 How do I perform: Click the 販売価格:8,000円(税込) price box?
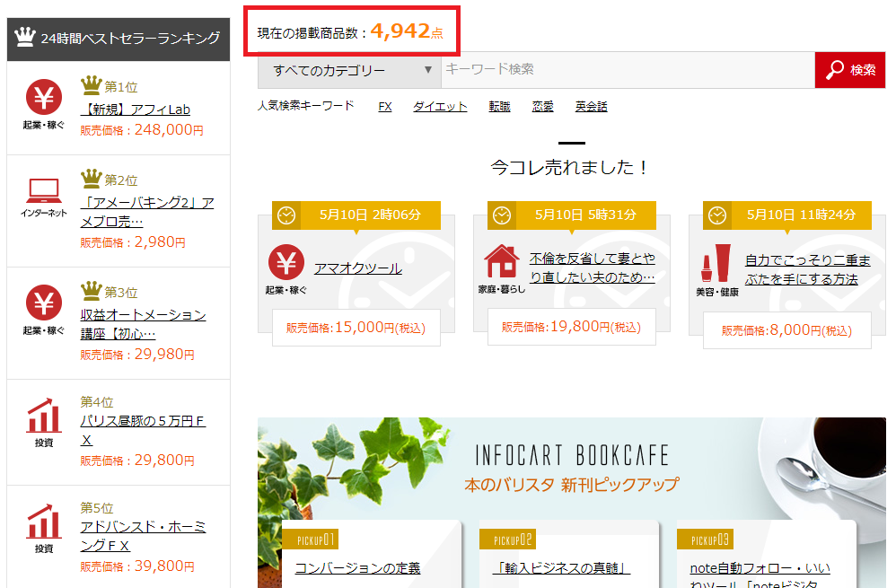786,329
